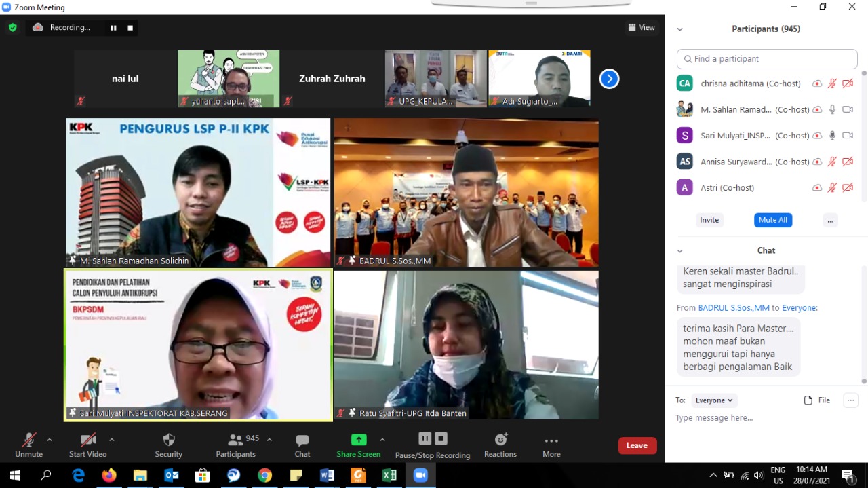Show next page of video thumbnails

click(609, 79)
